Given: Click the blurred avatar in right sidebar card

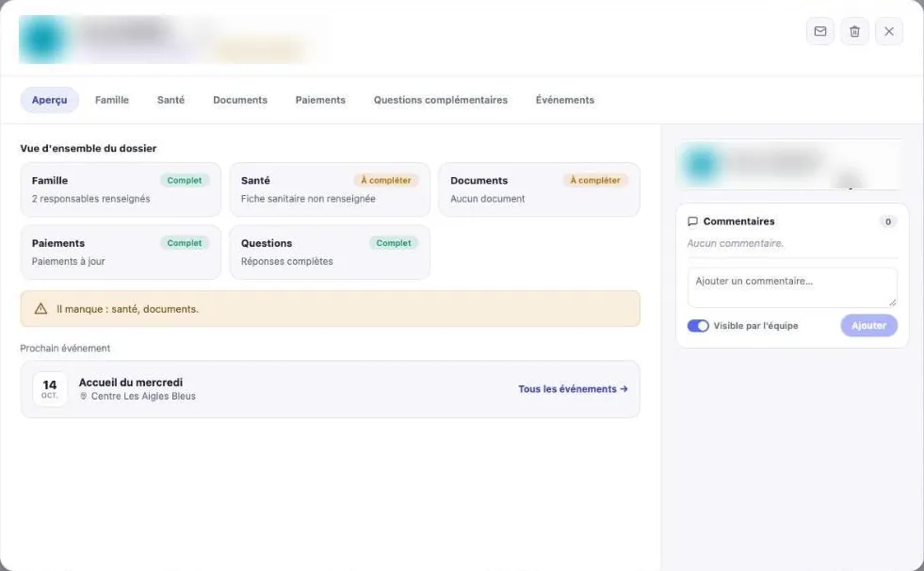Looking at the screenshot, I should tap(700, 164).
